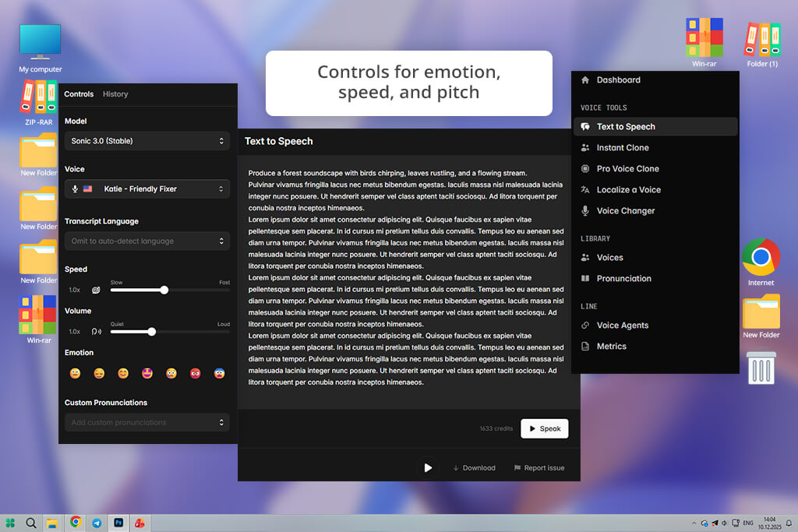Screen dimensions: 798x532
Task: Open the ZIP-RAR desktop icon
Action: (x=39, y=103)
